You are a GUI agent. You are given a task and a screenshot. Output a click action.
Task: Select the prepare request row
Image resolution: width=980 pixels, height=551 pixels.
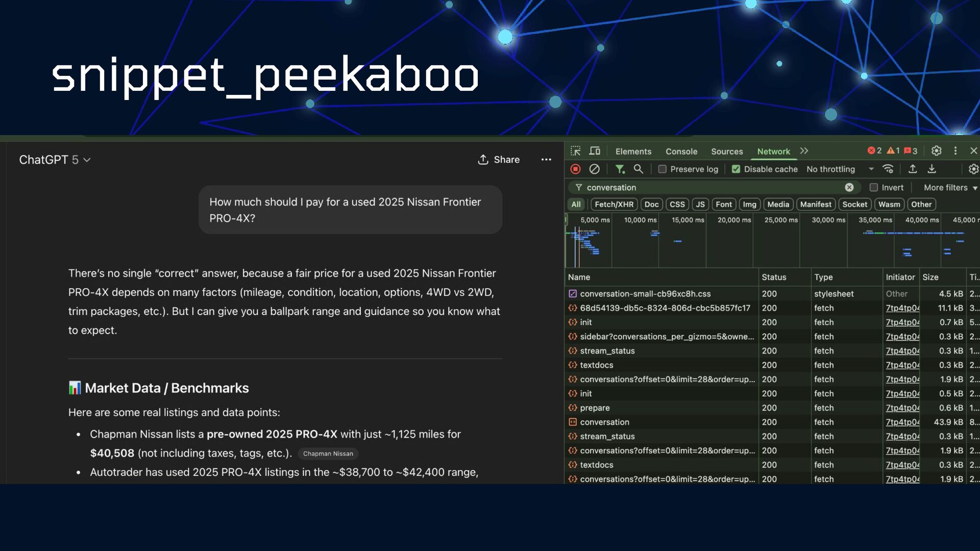coord(772,408)
